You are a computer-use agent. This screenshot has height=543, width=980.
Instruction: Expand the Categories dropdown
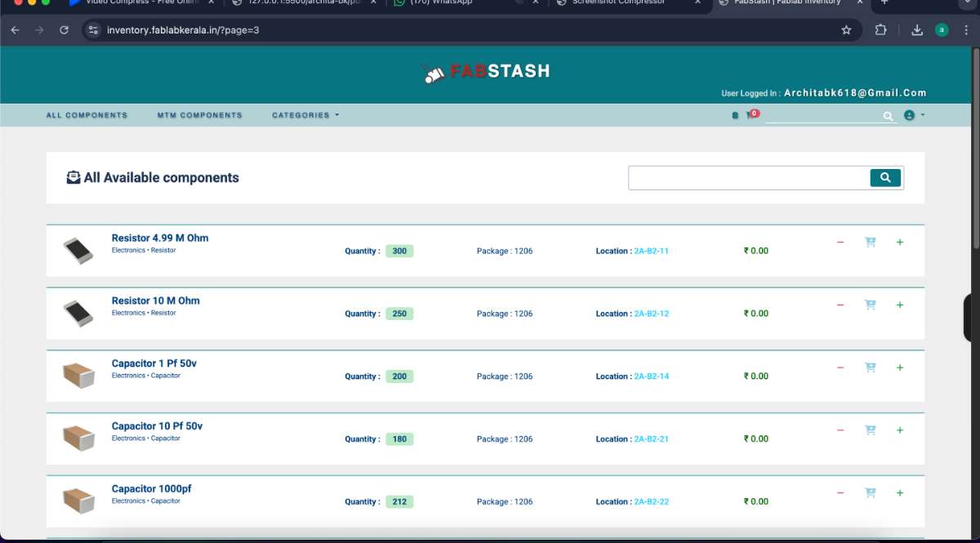[305, 115]
